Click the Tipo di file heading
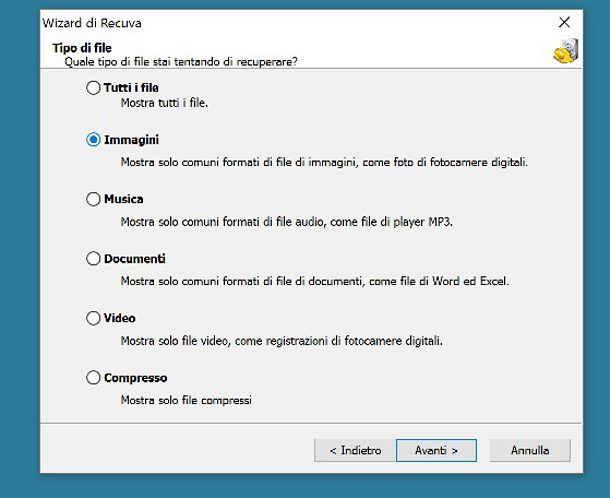 pos(82,48)
